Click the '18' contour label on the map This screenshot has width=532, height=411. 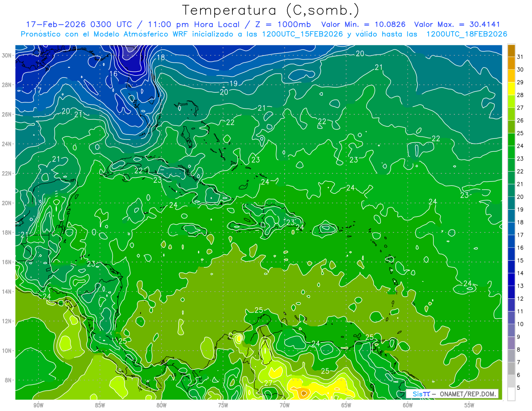(x=160, y=57)
